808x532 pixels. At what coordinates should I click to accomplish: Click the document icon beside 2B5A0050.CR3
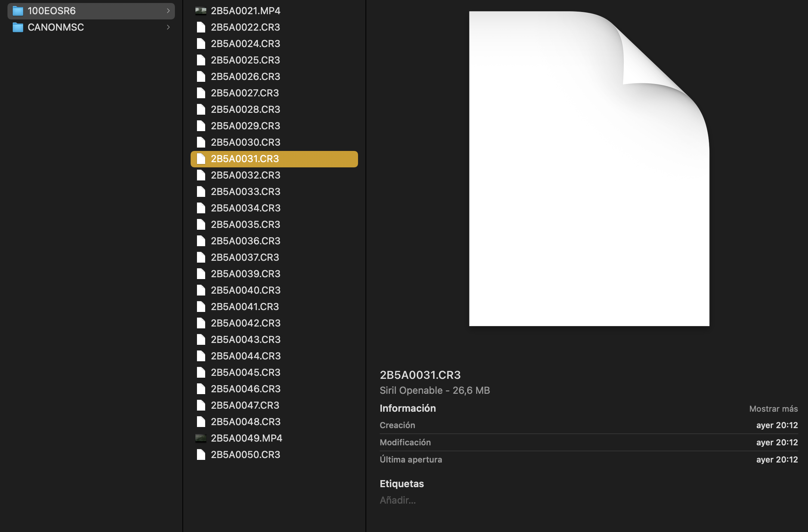tap(201, 455)
